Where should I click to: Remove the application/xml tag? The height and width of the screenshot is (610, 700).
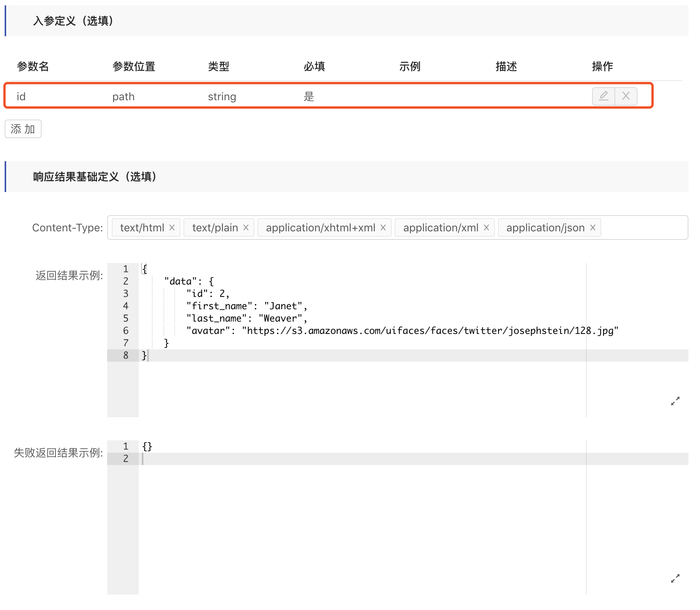click(486, 228)
